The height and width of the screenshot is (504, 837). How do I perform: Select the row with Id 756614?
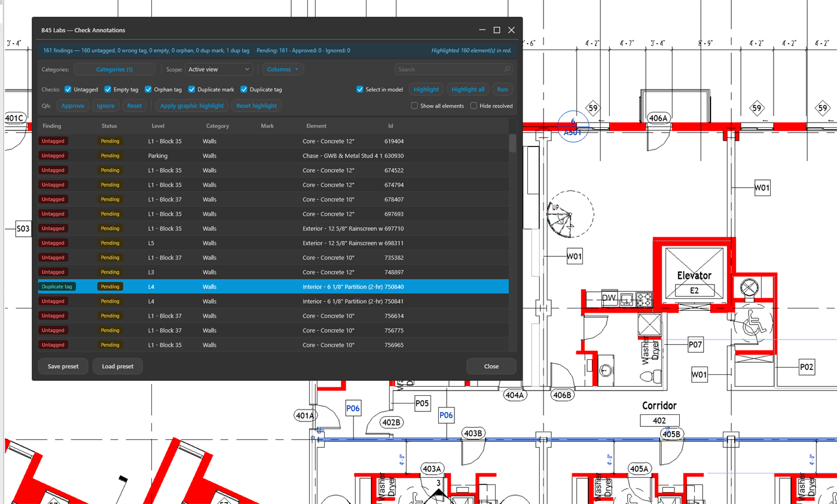(273, 316)
